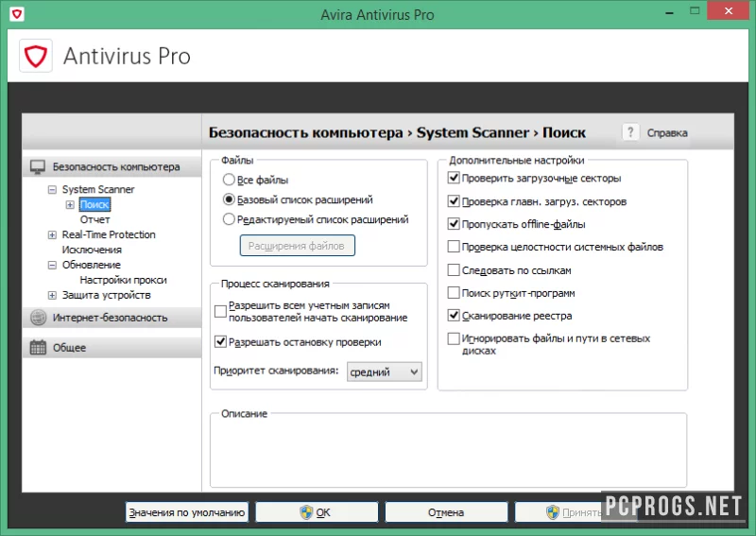Select System Scanner tree item
Viewport: 756px width, 536px height.
98,189
